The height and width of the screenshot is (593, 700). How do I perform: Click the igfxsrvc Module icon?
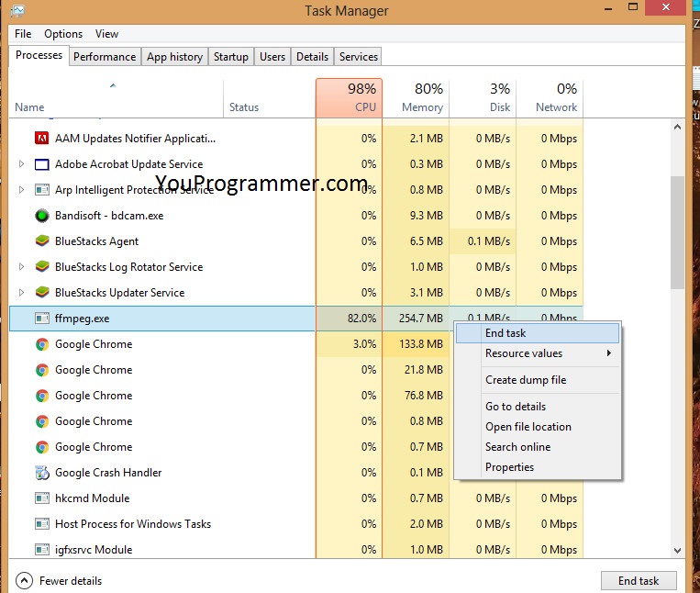pos(42,550)
